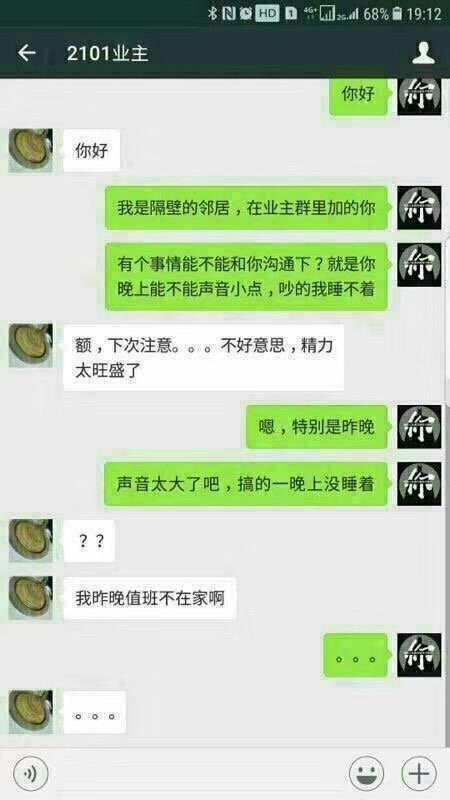The height and width of the screenshot is (800, 450).
Task: Open contact profile icon in header
Action: pos(423,53)
